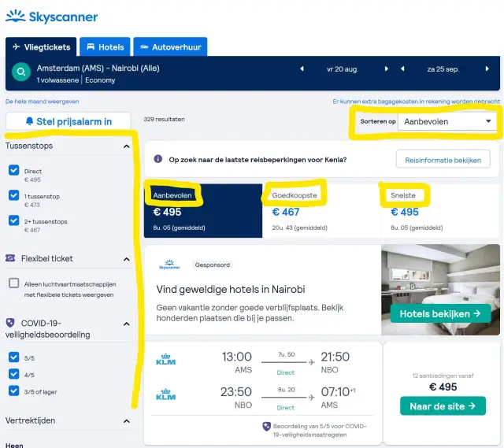Screen dimensions: 504x448
Task: Select the Goedkoopste € 467 sort tab
Action: [321, 211]
